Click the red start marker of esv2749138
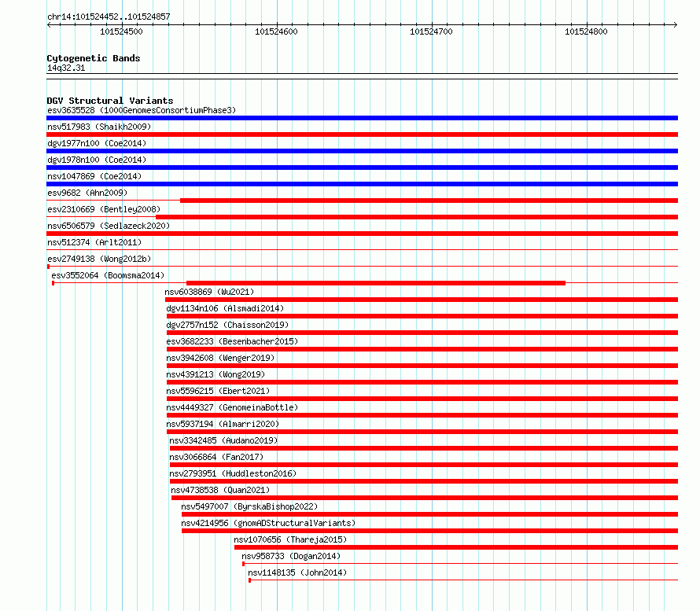 point(48,267)
